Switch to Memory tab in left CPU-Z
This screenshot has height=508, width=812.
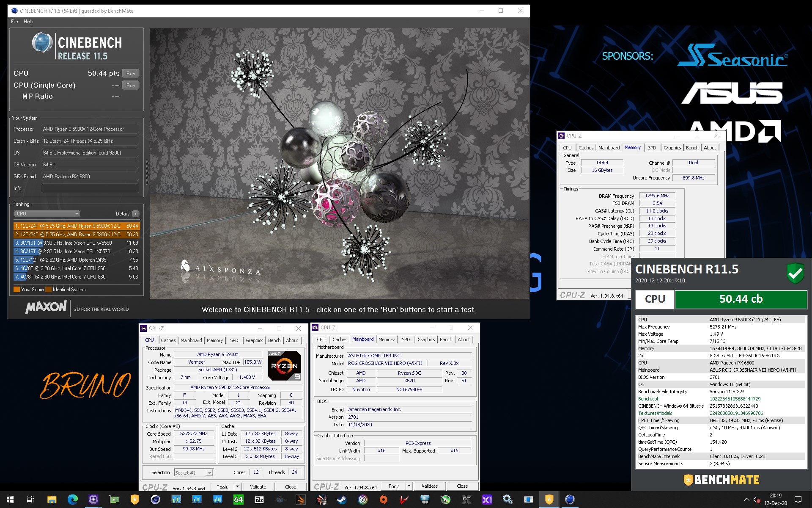pyautogui.click(x=215, y=340)
